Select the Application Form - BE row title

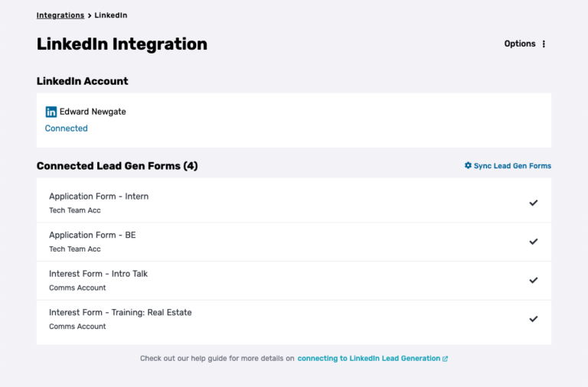pos(92,235)
